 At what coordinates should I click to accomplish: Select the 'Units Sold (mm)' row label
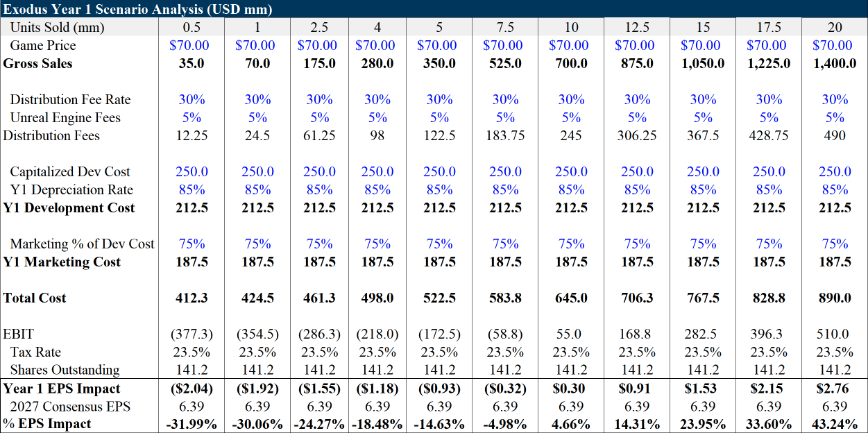click(x=57, y=27)
